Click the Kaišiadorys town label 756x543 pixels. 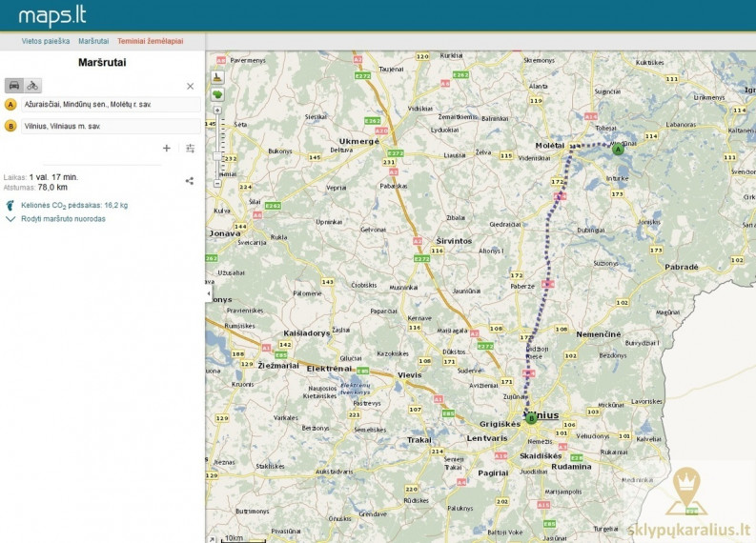point(307,333)
